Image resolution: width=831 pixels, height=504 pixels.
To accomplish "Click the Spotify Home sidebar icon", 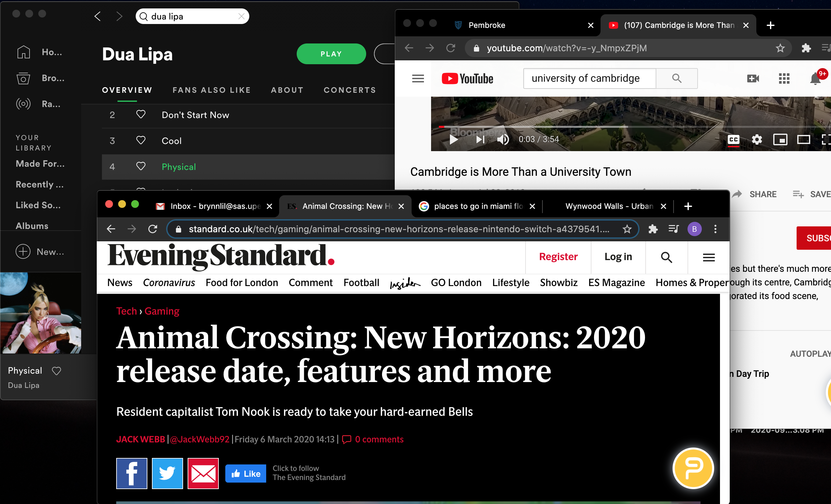I will pos(24,52).
